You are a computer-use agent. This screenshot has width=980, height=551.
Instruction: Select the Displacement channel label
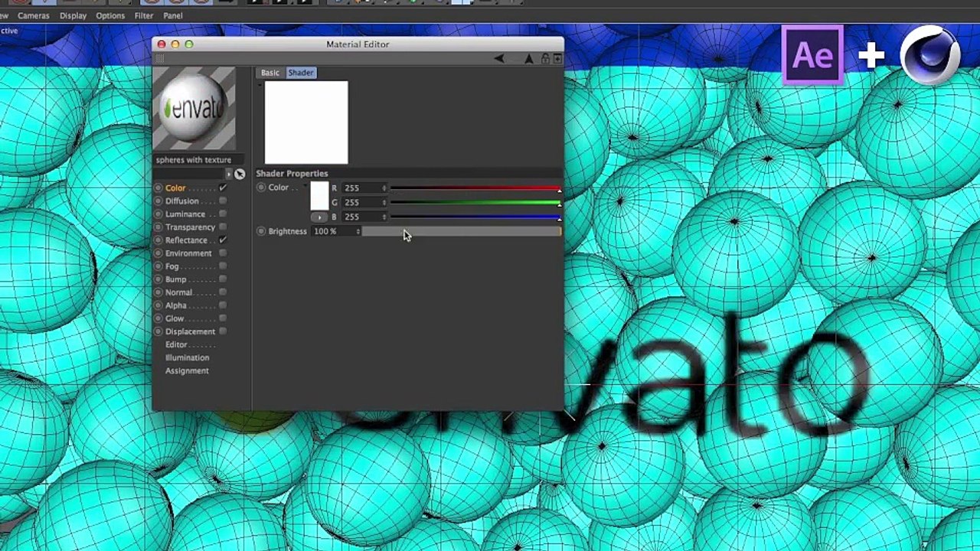coord(190,331)
